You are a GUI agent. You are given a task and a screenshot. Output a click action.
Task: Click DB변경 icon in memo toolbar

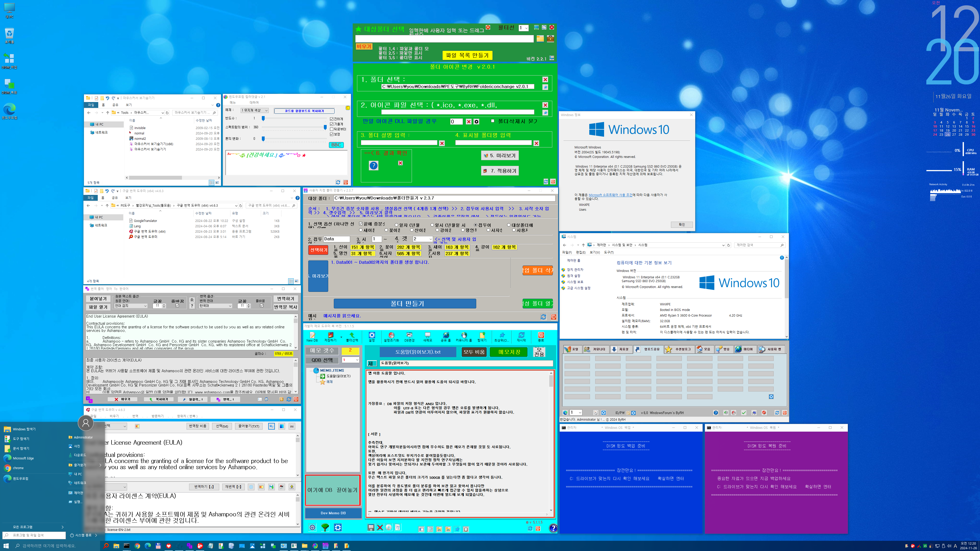click(409, 337)
